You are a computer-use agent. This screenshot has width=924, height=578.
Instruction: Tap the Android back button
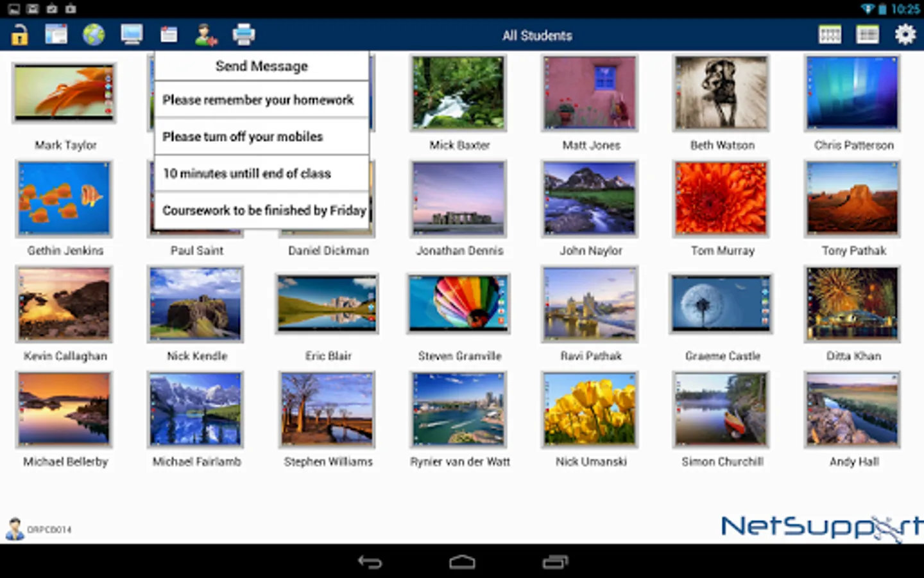[x=370, y=562]
